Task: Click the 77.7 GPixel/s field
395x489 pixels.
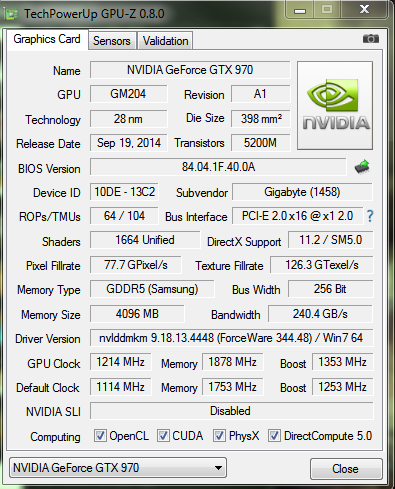Action: 136,265
